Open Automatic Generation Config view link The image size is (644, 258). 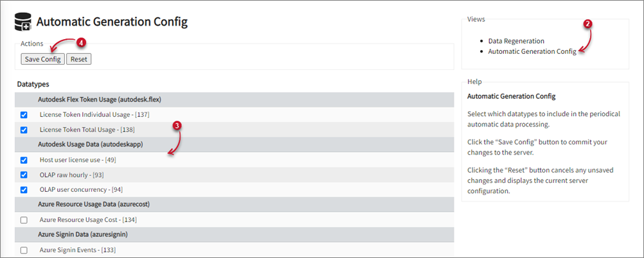[x=532, y=51]
